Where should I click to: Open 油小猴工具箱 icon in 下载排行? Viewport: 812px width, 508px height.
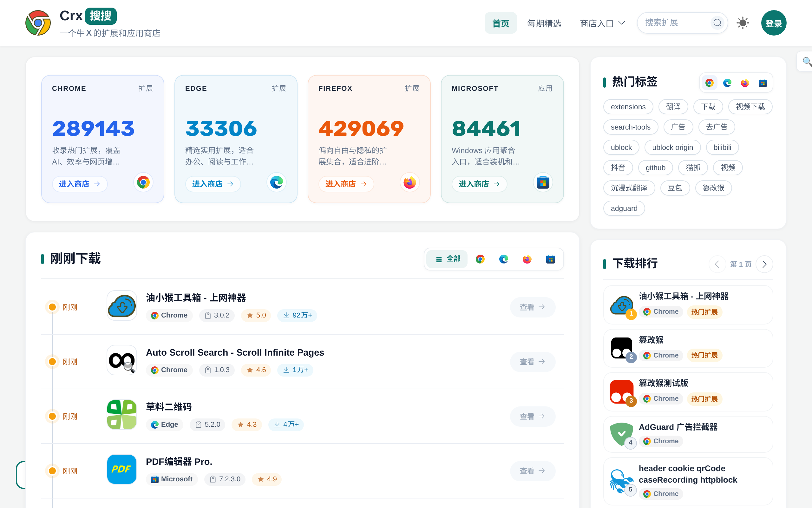click(621, 305)
